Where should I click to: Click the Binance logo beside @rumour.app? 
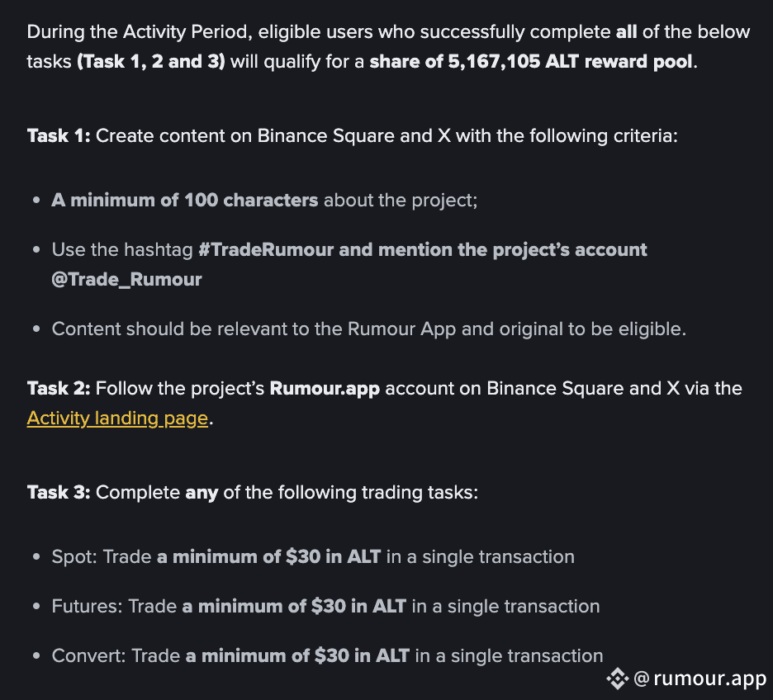[617, 679]
